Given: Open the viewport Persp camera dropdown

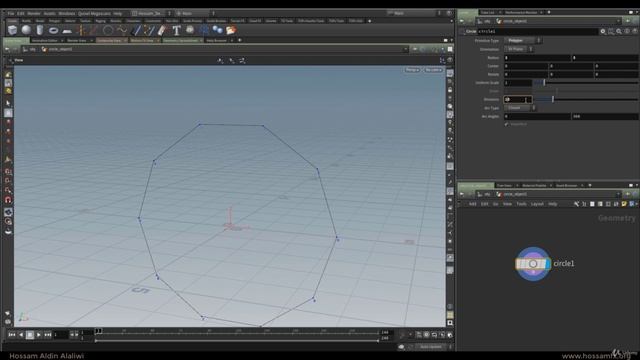Looking at the screenshot, I should pos(412,70).
